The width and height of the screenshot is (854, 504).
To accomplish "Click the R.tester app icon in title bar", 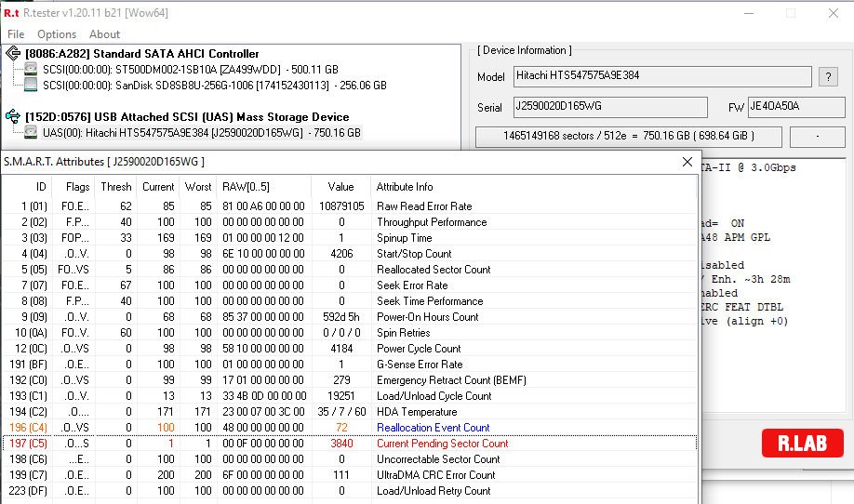I will tap(12, 13).
